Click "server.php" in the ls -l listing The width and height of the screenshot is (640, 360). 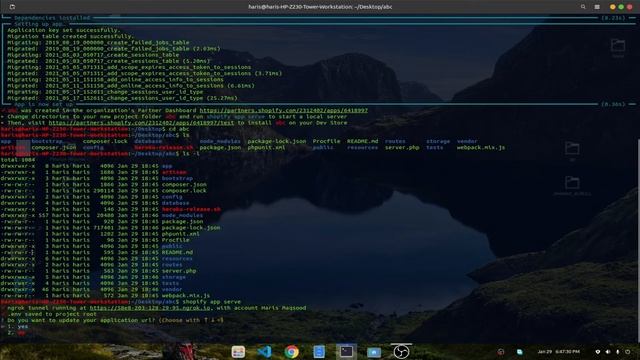(x=179, y=271)
